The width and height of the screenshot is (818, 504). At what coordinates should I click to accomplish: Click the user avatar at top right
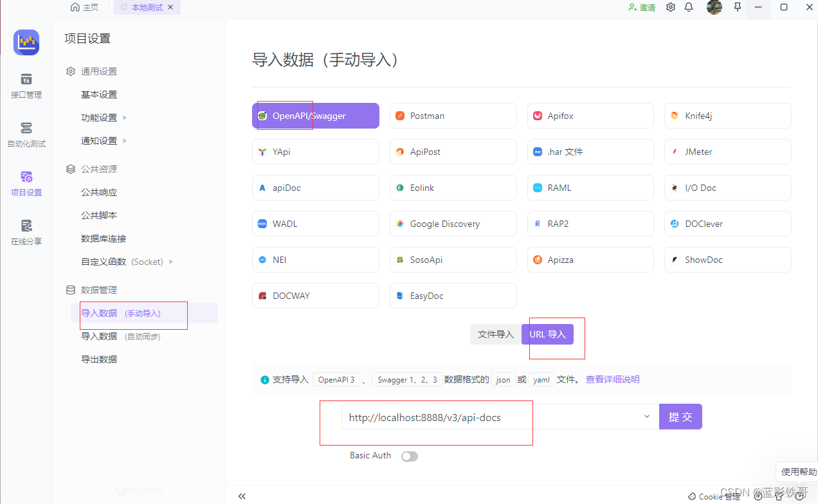pyautogui.click(x=714, y=7)
